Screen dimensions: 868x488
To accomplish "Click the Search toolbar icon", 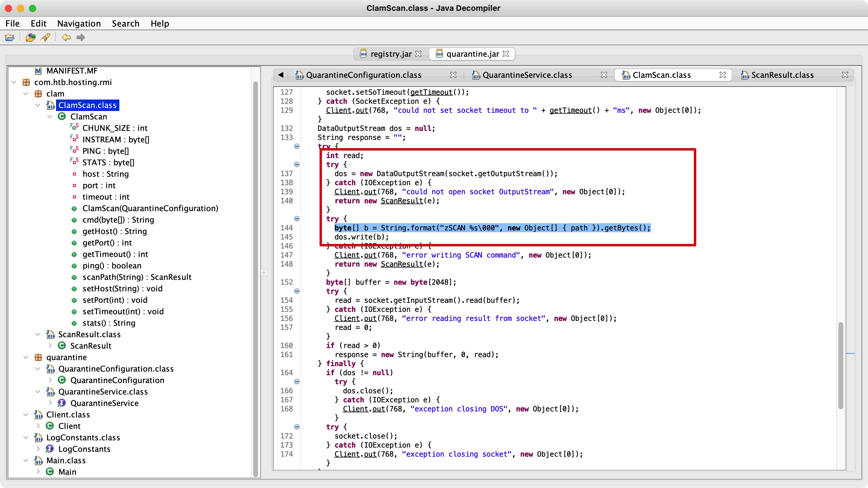I will (45, 37).
